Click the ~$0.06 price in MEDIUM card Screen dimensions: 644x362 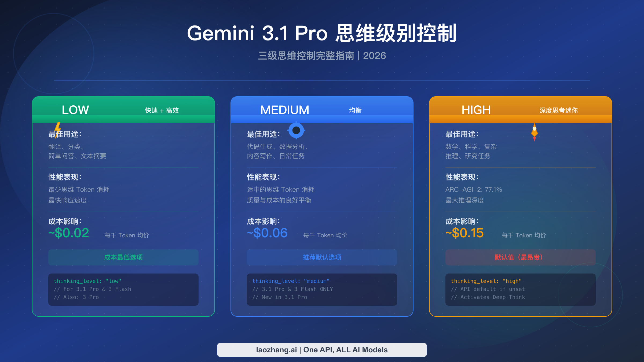[x=267, y=233]
